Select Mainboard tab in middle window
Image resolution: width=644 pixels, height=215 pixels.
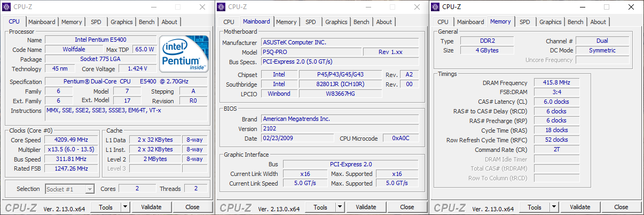click(x=256, y=21)
